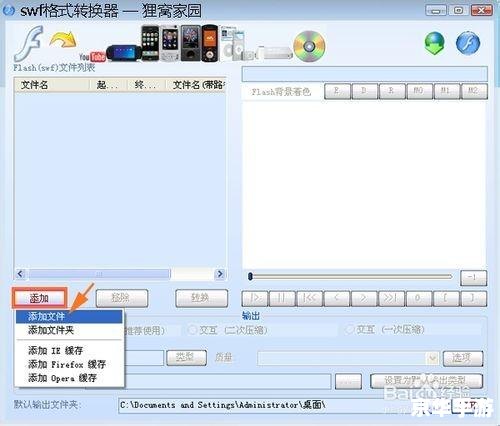This screenshot has width=500, height=426.
Task: Click the first E background color button
Action: [337, 91]
